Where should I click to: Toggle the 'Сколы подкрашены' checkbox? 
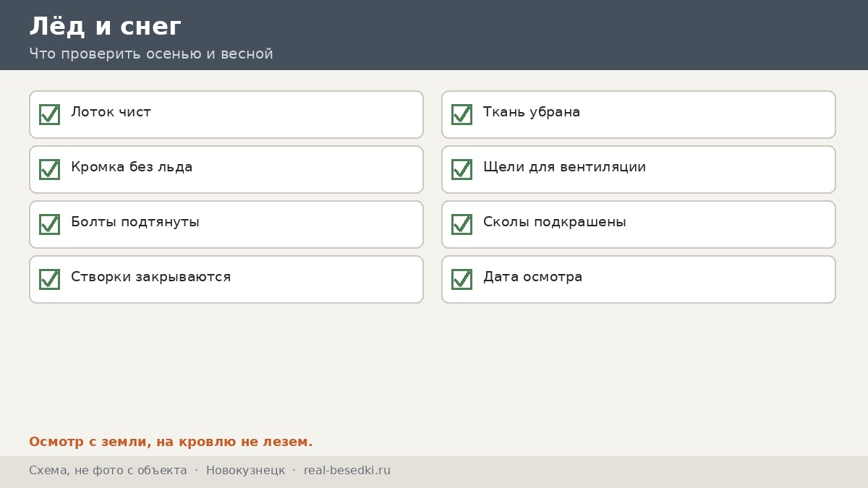[x=461, y=224]
